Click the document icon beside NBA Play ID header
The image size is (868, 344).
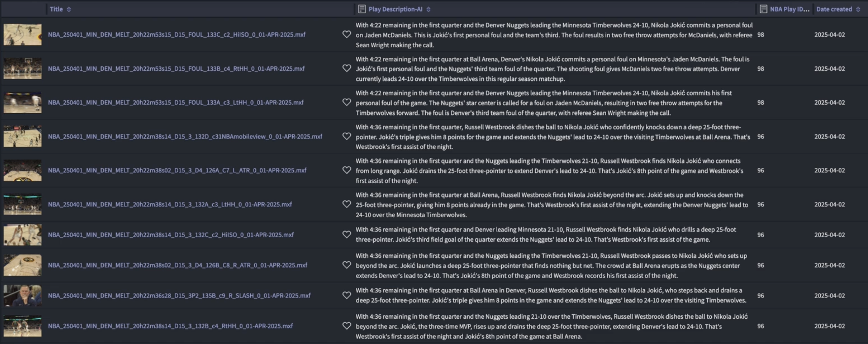click(763, 9)
